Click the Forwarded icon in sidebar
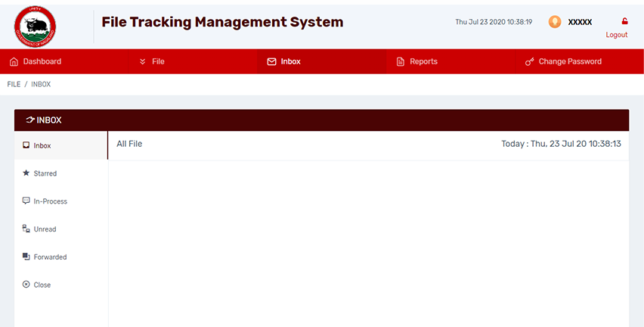This screenshot has width=644, height=327. [x=26, y=257]
